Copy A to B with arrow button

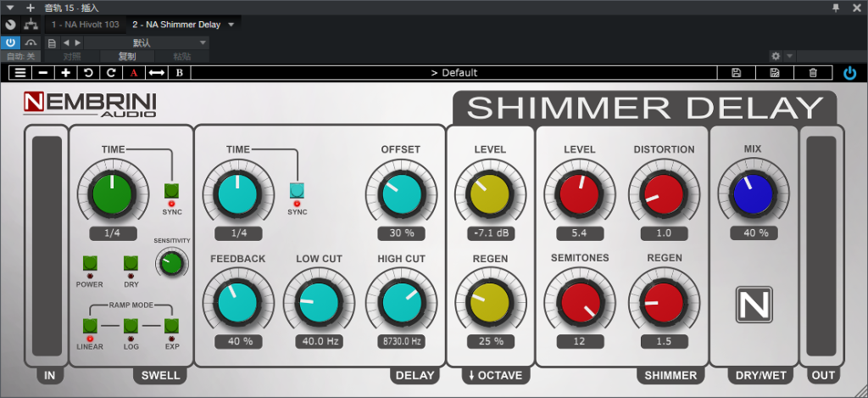(157, 73)
